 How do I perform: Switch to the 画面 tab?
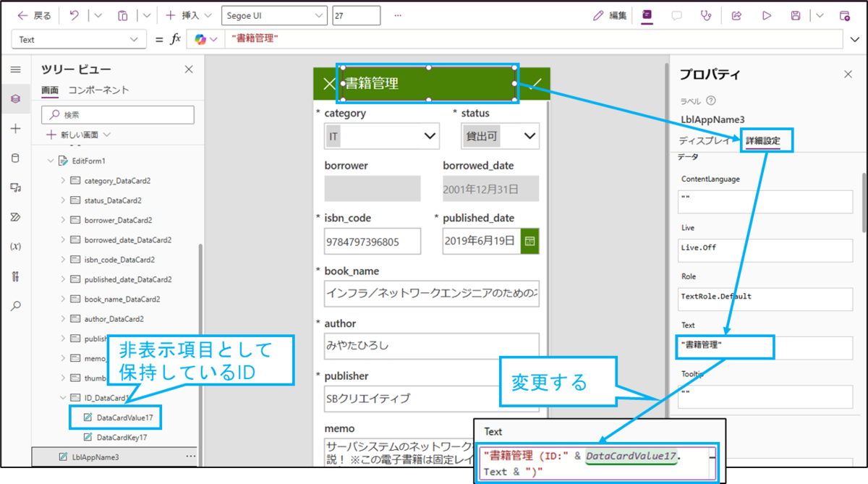pos(50,90)
